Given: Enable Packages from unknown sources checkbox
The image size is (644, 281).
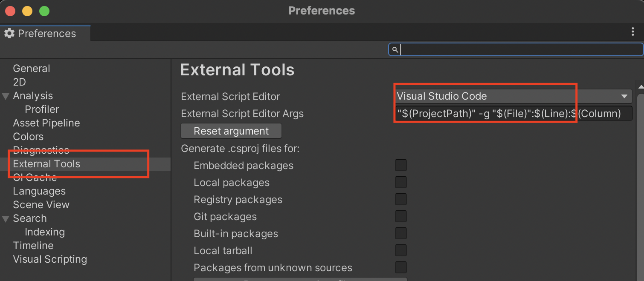Looking at the screenshot, I should click(401, 267).
